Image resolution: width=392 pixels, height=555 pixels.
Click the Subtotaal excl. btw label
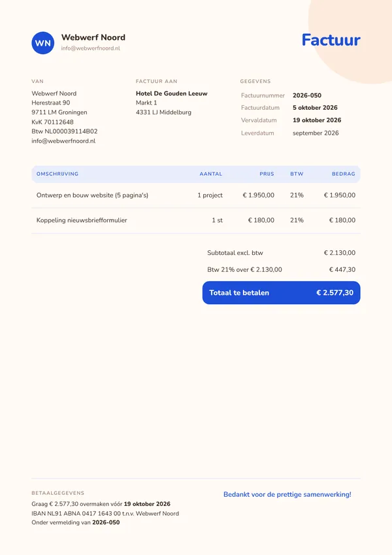(235, 253)
